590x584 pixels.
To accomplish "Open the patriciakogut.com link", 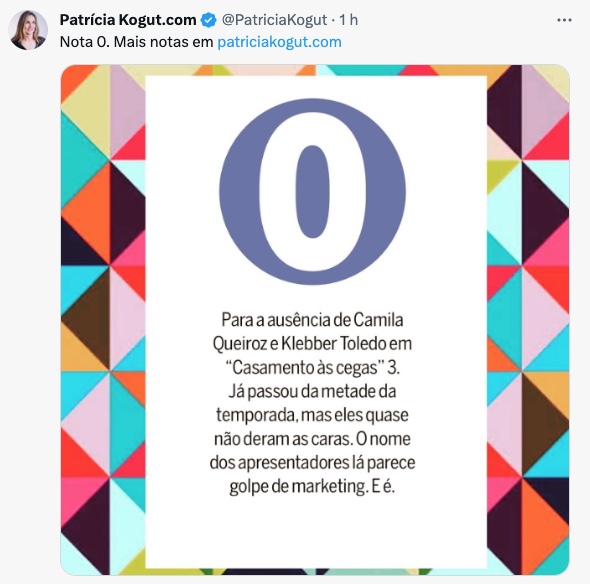I will coord(279,42).
